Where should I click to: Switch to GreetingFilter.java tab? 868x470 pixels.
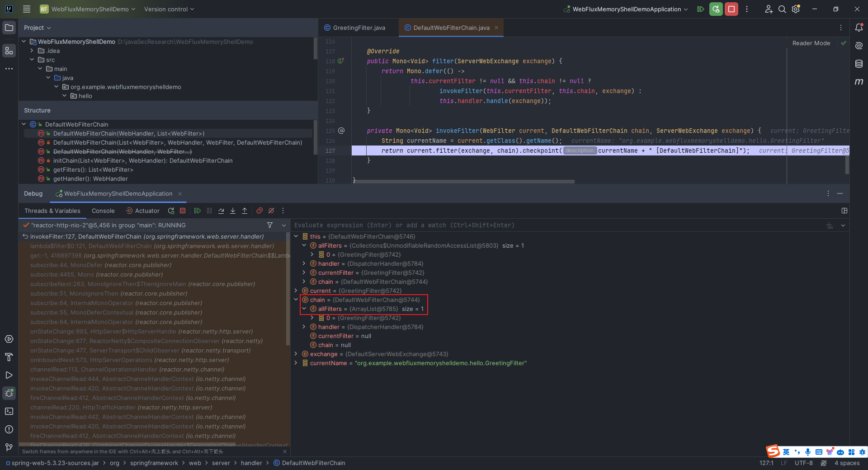coord(355,28)
